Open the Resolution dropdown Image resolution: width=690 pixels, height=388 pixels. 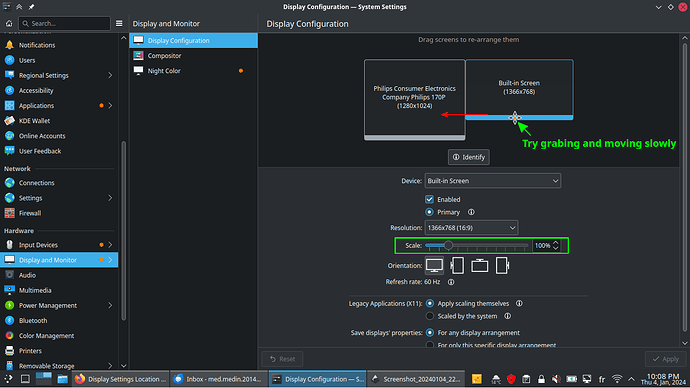tap(471, 228)
